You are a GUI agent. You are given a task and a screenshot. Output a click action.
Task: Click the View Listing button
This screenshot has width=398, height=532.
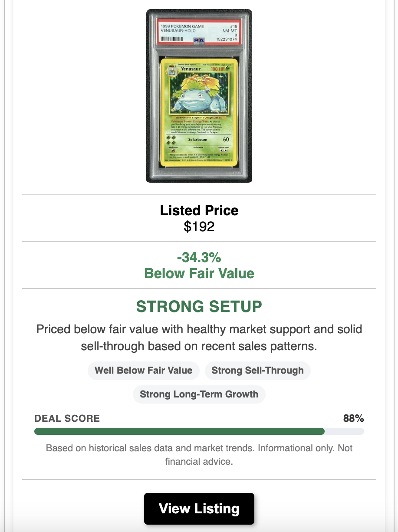199,509
